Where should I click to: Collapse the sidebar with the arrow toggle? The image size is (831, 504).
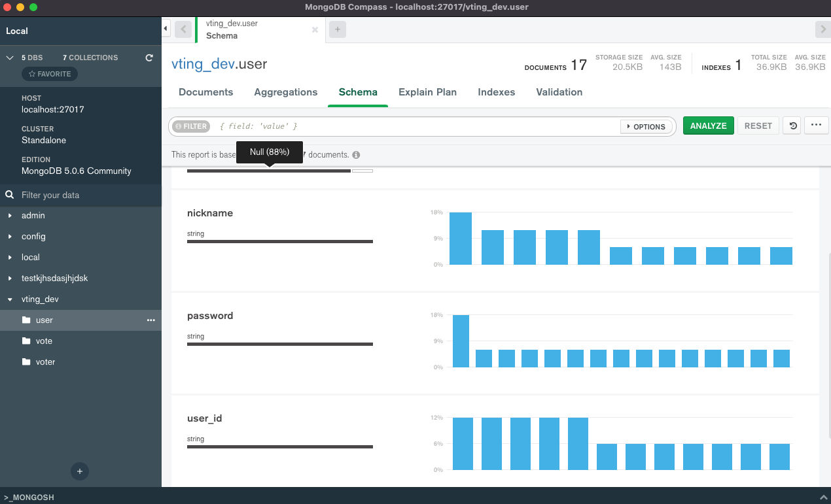pyautogui.click(x=166, y=29)
